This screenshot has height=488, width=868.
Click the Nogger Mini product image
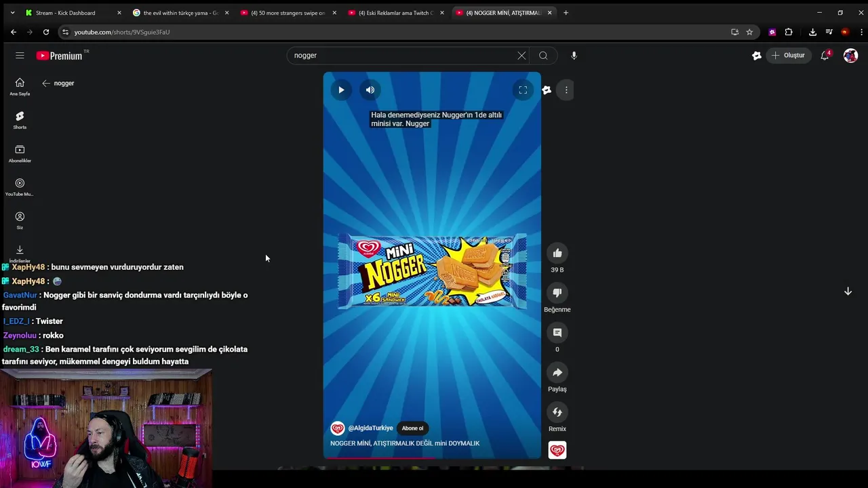click(432, 271)
